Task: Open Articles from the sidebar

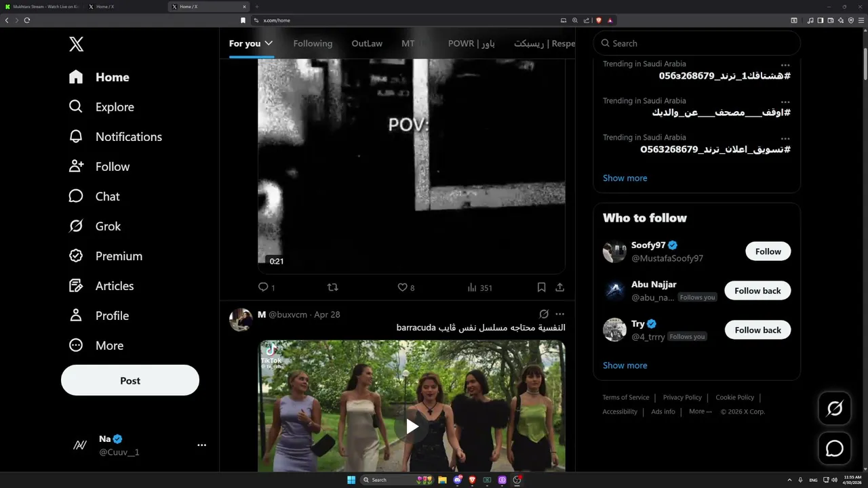Action: click(x=101, y=286)
